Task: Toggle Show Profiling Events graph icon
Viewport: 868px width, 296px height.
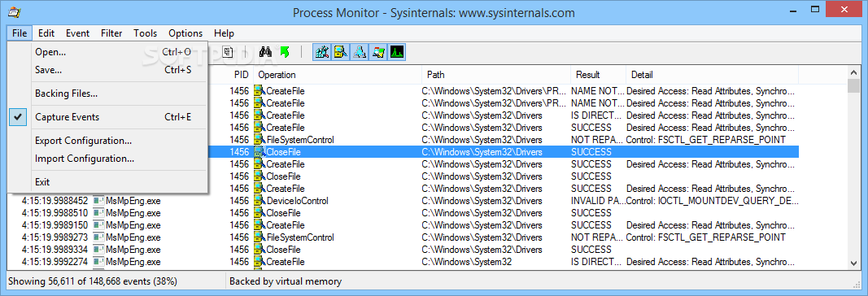Action: point(397,52)
